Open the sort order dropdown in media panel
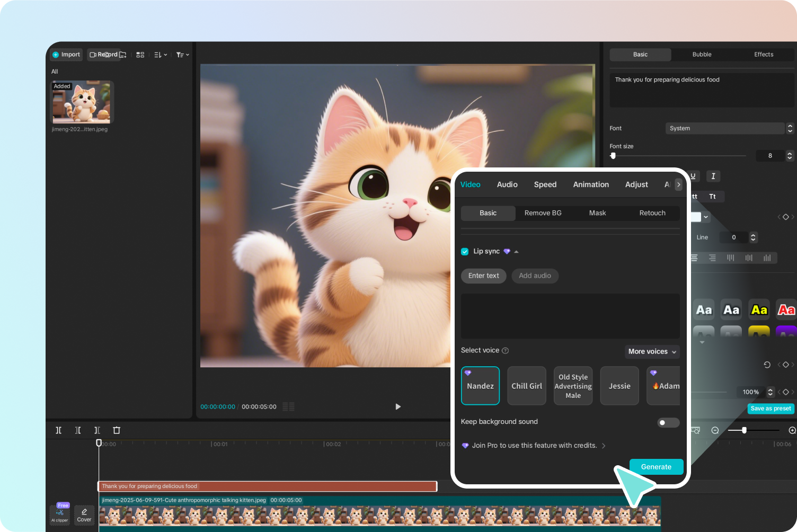The image size is (797, 532). (x=160, y=55)
